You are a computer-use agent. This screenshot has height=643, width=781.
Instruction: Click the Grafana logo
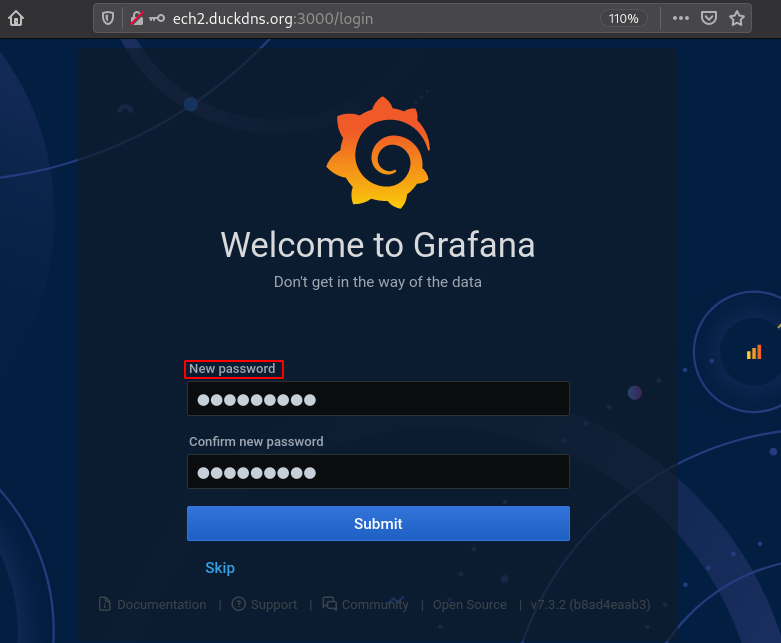tap(379, 152)
